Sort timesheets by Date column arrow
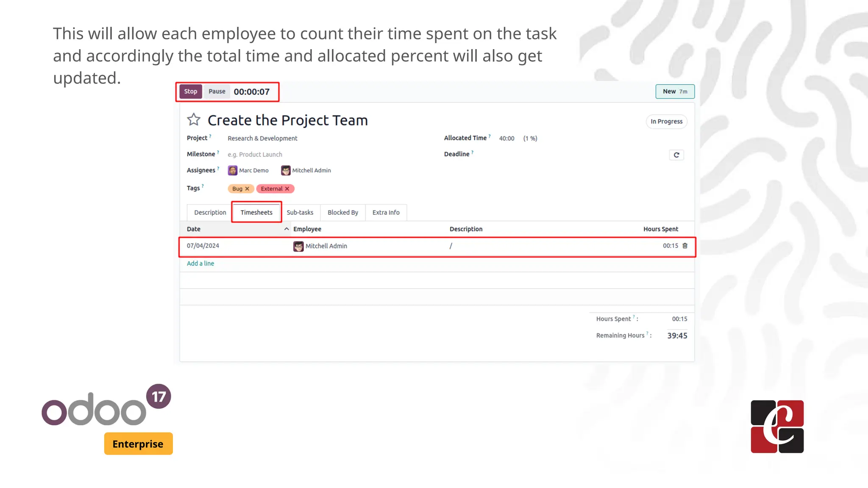The height and width of the screenshot is (488, 868). (x=287, y=229)
